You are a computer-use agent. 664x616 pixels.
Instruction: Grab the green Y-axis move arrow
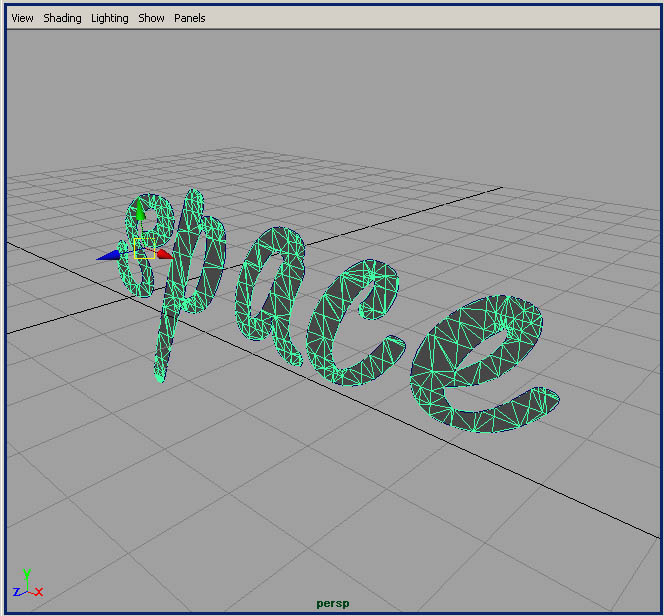[140, 210]
